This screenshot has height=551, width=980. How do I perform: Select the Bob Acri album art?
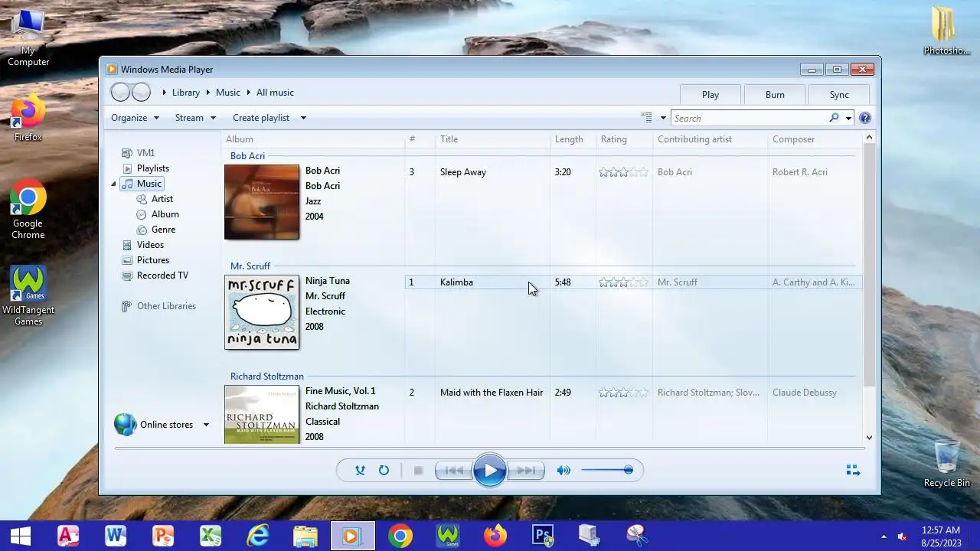pos(262,202)
